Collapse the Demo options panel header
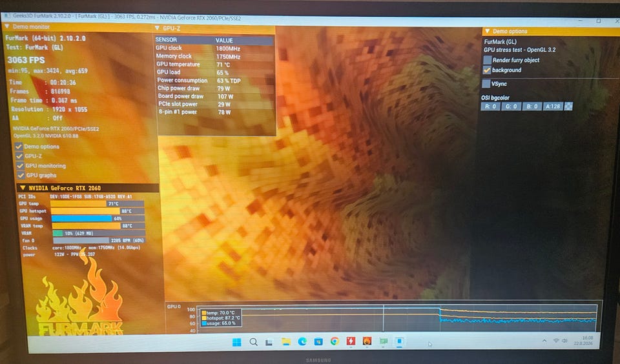 coord(487,31)
